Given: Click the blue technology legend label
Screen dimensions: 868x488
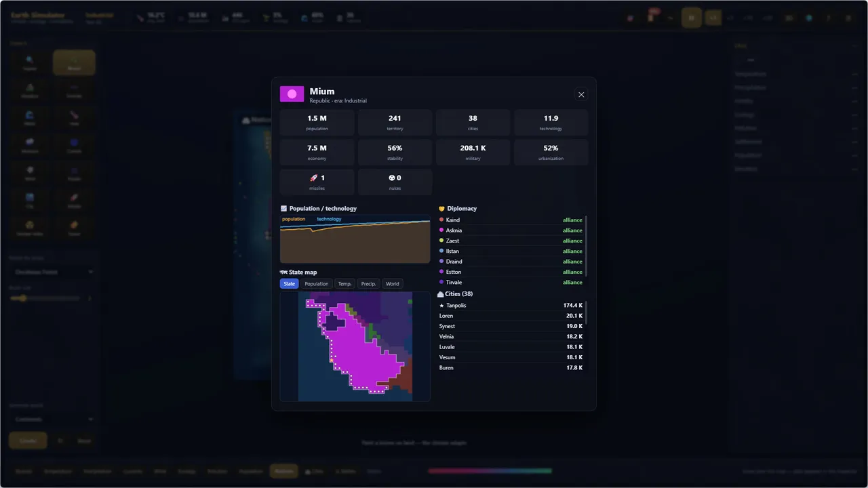Looking at the screenshot, I should coord(329,219).
